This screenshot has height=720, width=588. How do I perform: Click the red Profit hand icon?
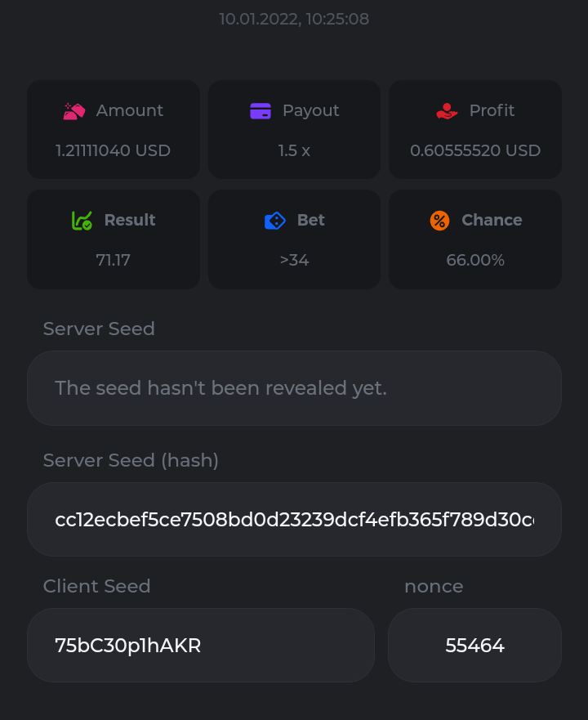tap(447, 111)
